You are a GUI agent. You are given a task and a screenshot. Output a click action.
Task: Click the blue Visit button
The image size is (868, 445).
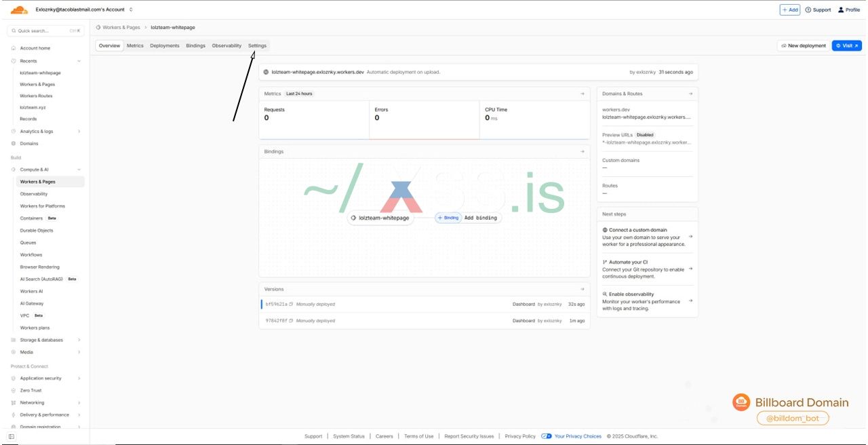coord(847,45)
